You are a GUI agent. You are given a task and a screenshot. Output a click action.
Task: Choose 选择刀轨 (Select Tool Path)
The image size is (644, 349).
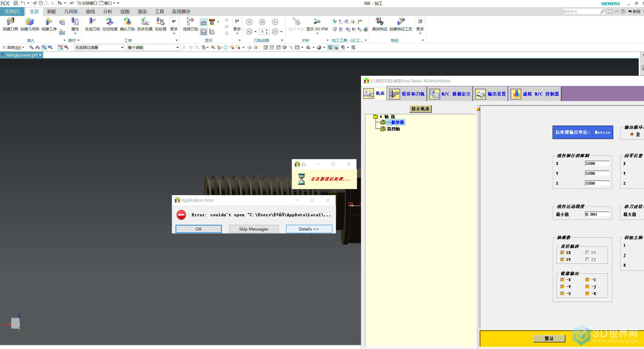191,25
